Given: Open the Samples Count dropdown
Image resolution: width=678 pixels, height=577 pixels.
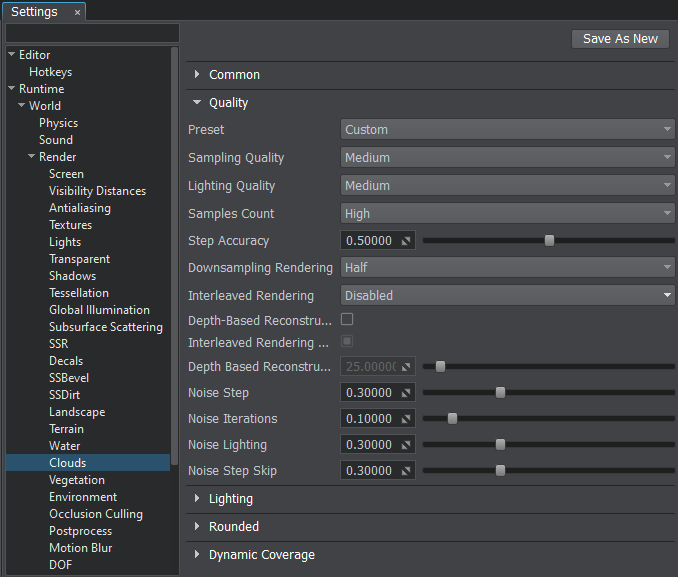Looking at the screenshot, I should click(x=508, y=214).
